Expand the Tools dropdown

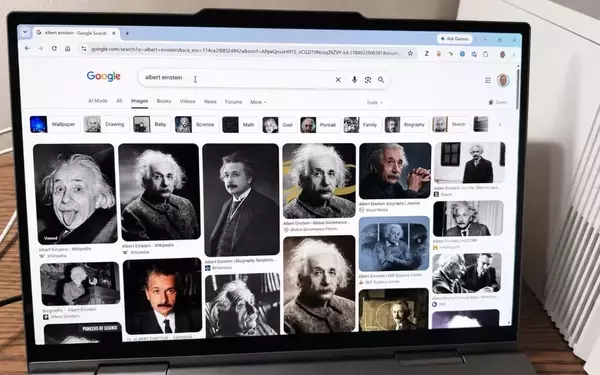[375, 103]
